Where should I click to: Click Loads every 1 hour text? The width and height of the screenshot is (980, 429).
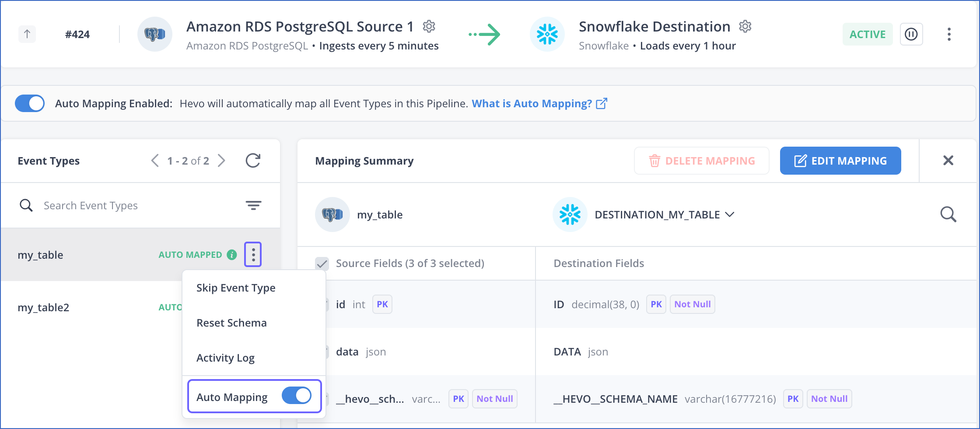coord(688,46)
